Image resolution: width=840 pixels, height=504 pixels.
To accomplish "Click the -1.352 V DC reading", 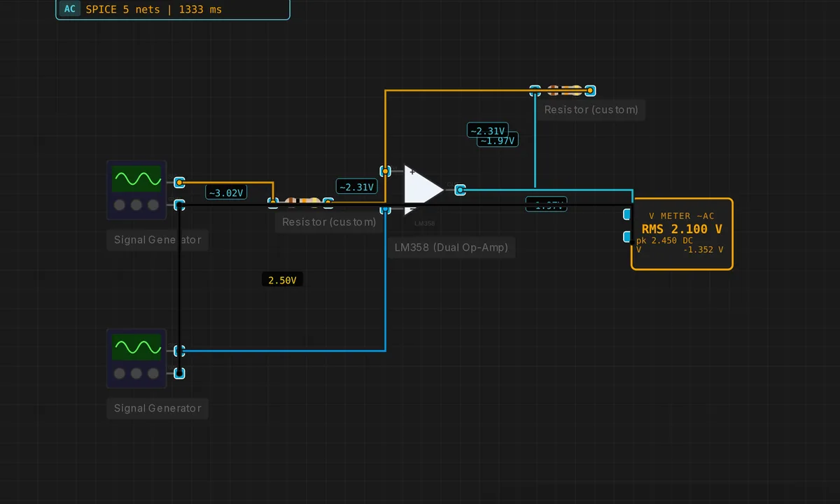I will tap(702, 249).
